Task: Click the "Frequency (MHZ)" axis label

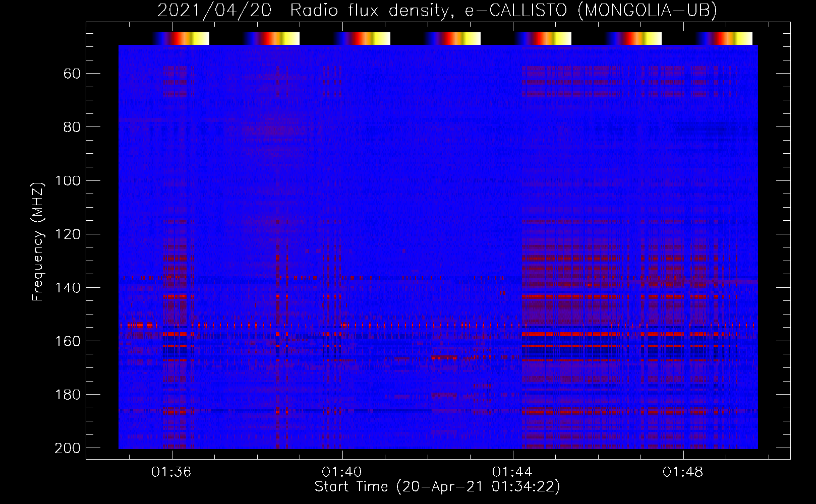Action: click(x=38, y=241)
